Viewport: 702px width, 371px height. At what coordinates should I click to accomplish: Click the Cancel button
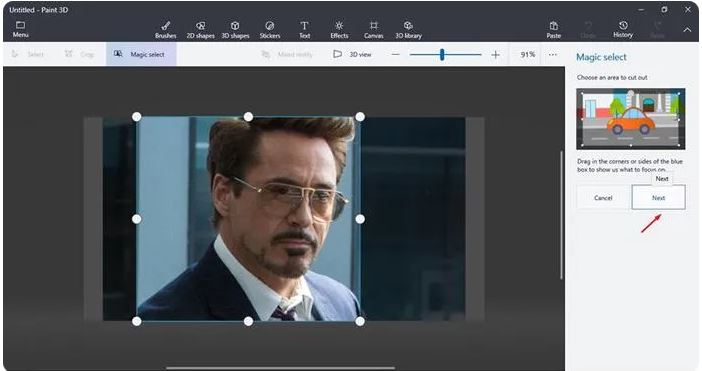[x=603, y=197]
